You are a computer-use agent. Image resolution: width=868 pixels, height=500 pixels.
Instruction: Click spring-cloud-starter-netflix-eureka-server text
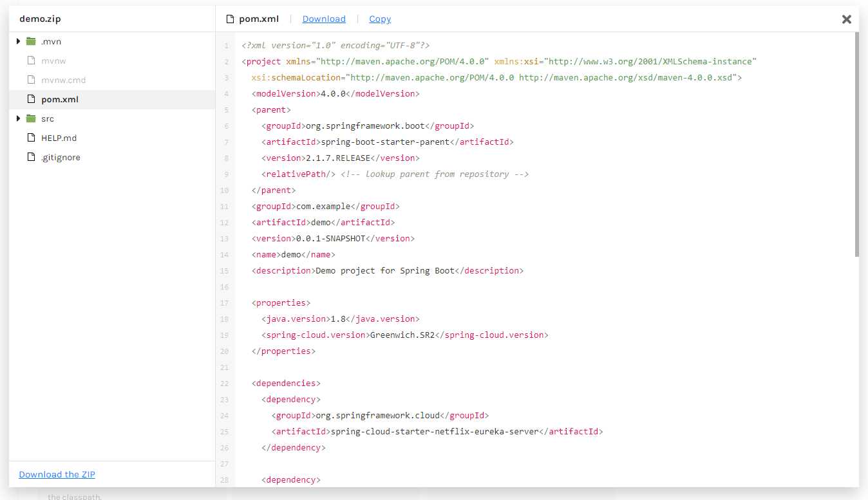(435, 432)
